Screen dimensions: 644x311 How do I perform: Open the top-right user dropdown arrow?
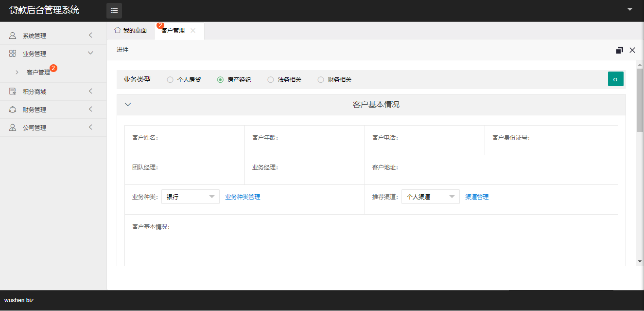pyautogui.click(x=630, y=9)
